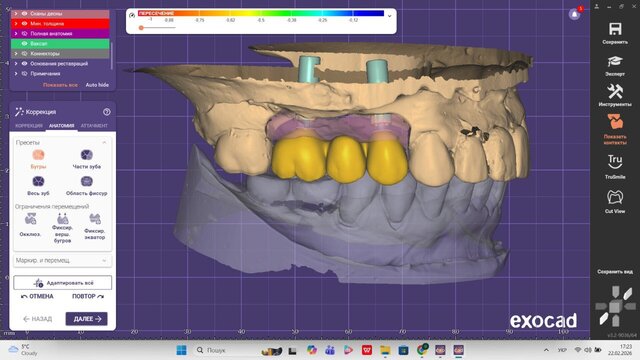Toggle visibility of Основания реставраций layer

(x=24, y=64)
